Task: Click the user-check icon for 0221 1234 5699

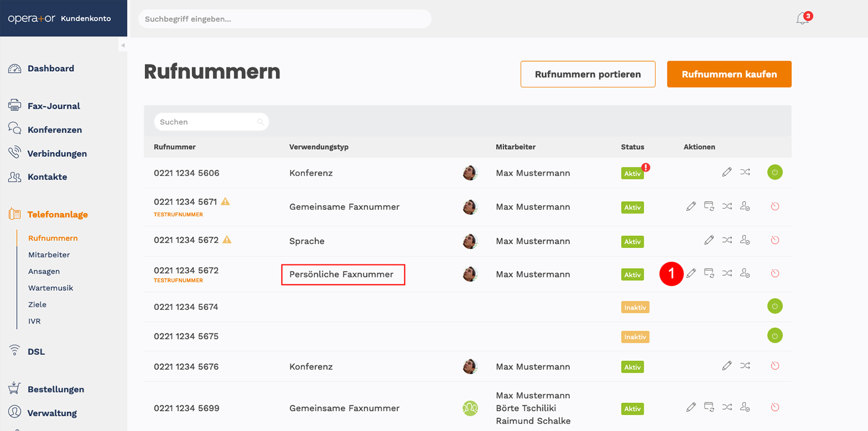Action: pyautogui.click(x=745, y=407)
